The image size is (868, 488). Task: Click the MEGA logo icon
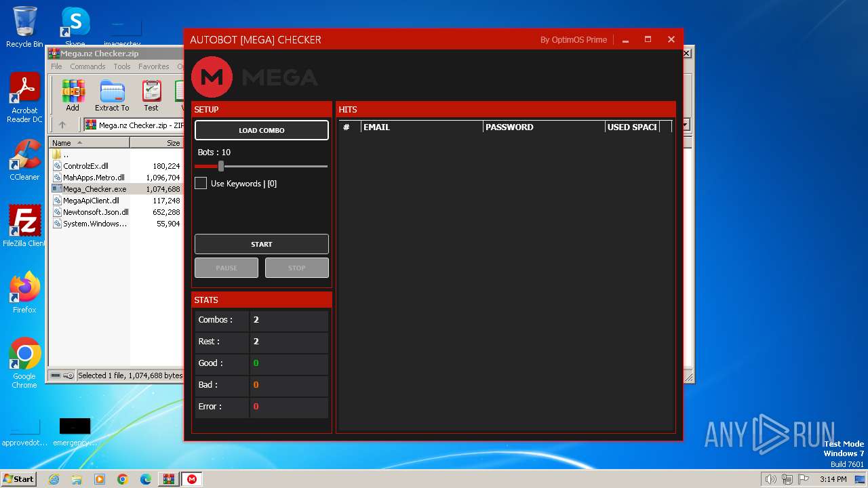[x=212, y=77]
